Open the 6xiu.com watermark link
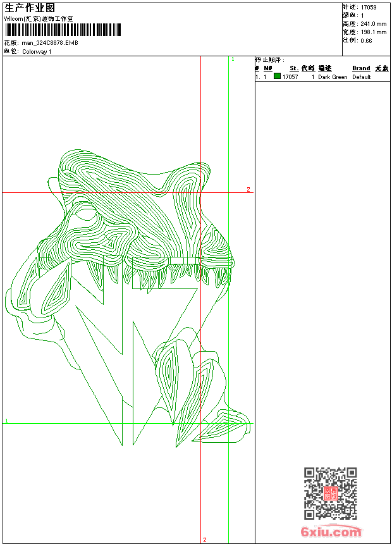The width and height of the screenshot is (392, 544). click(x=330, y=531)
